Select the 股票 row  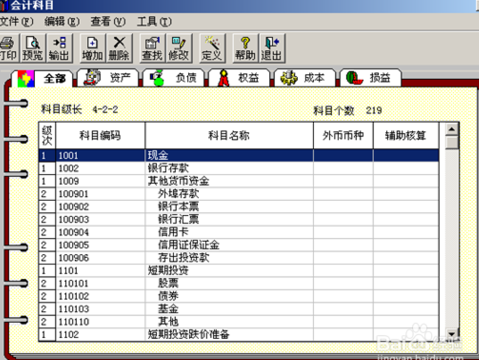239,283
